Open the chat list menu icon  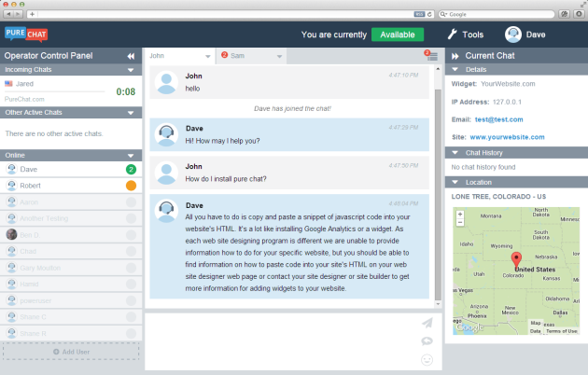click(x=432, y=56)
